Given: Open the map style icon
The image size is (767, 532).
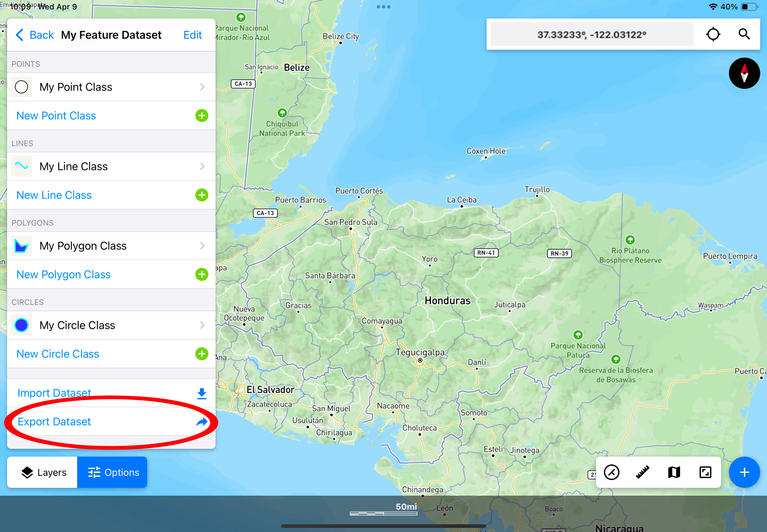Looking at the screenshot, I should click(x=674, y=472).
